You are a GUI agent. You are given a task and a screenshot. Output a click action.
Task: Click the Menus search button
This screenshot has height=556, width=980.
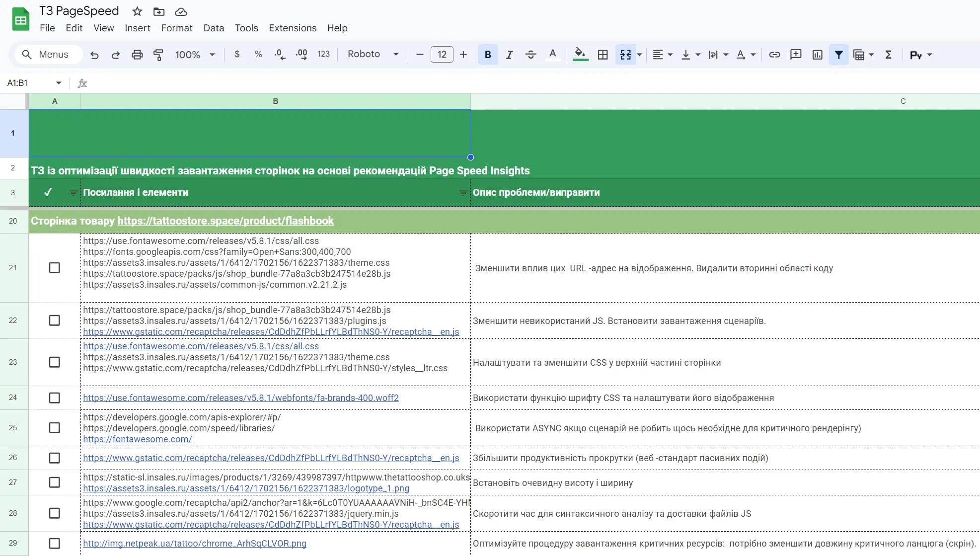coord(48,55)
